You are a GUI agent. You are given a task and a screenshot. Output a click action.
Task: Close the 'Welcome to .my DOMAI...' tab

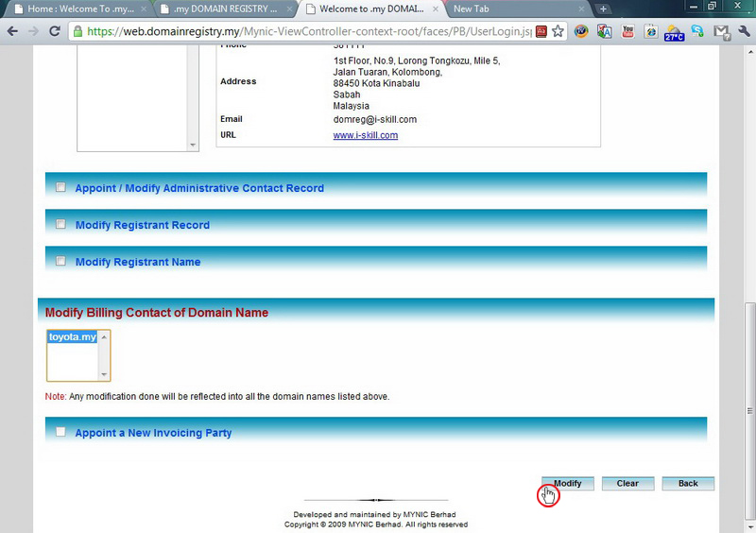436,9
